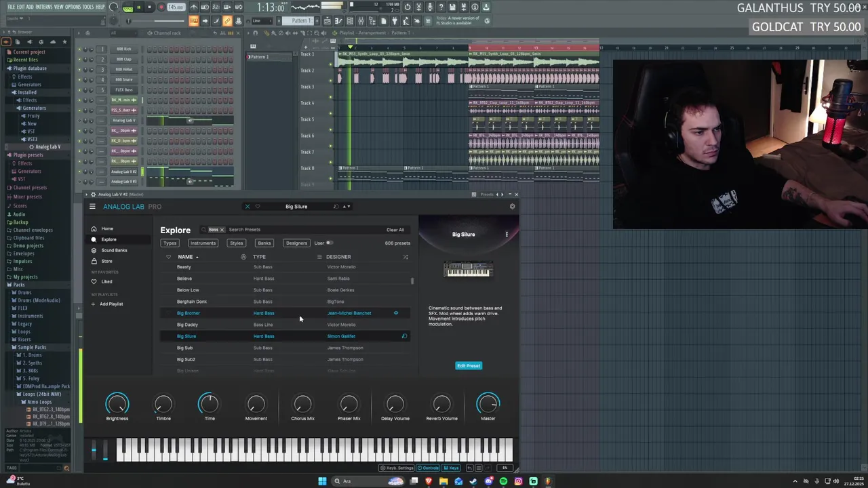
Task: Open the history list icon in Analog Lab bottom bar
Action: 479,468
